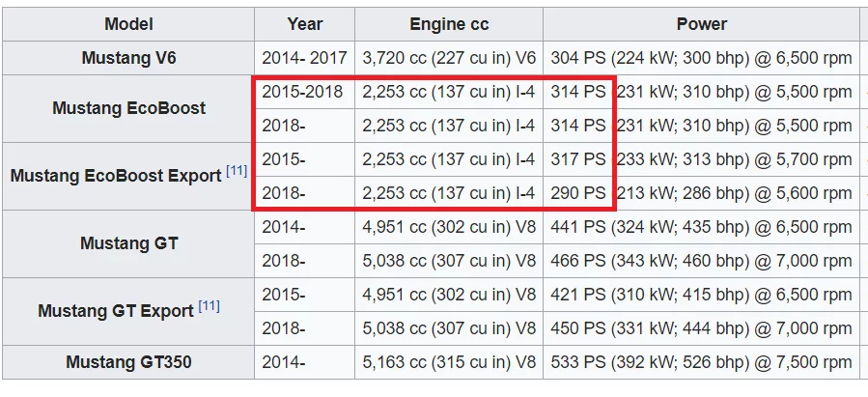Select the Mustang V6 model cell
This screenshot has width=868, height=397.
[128, 58]
